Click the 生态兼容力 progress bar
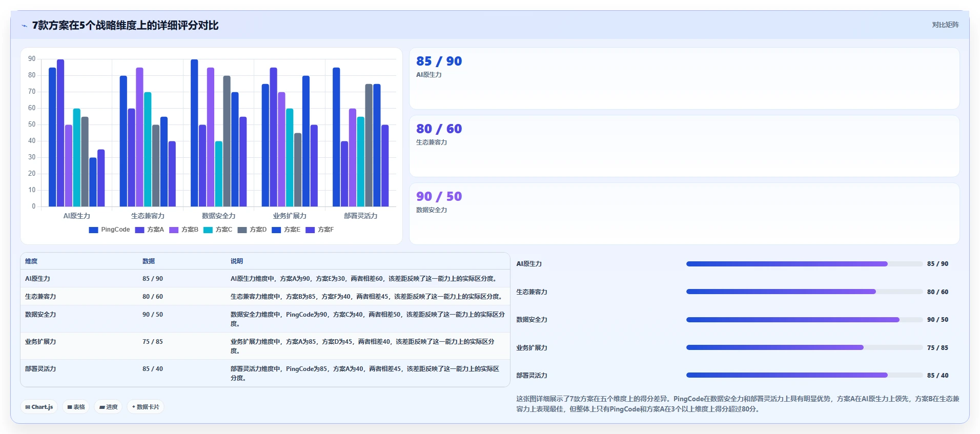 (x=804, y=292)
